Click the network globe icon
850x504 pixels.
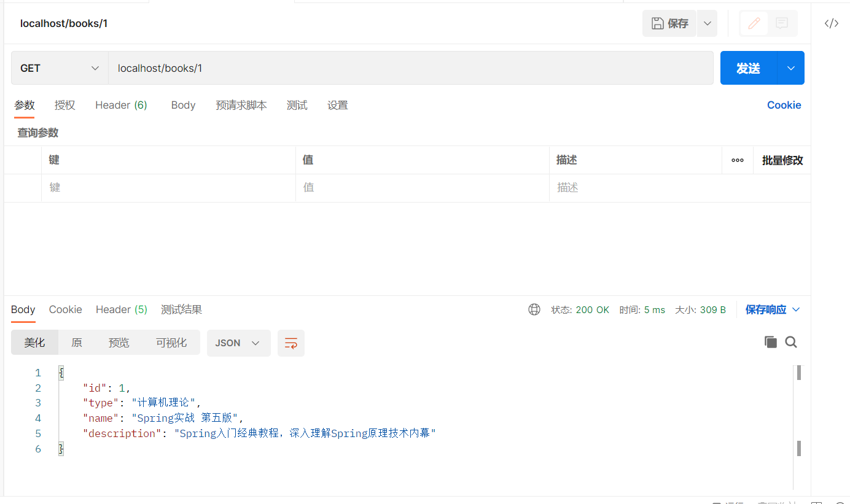tap(534, 309)
